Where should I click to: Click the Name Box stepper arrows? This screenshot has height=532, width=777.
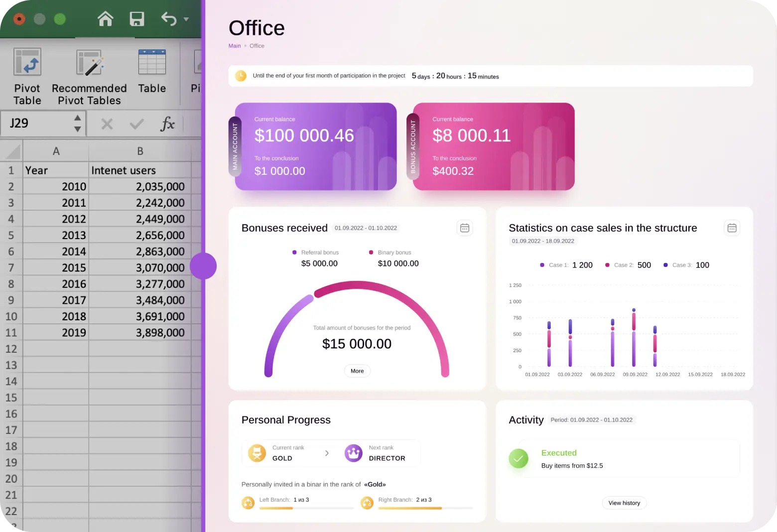pyautogui.click(x=77, y=124)
